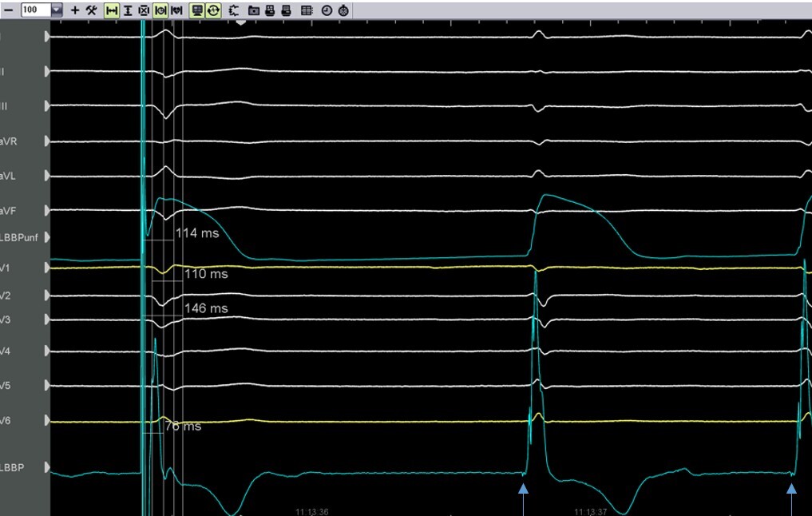812x516 pixels.
Task: Open the grid layout table icon
Action: [307, 10]
